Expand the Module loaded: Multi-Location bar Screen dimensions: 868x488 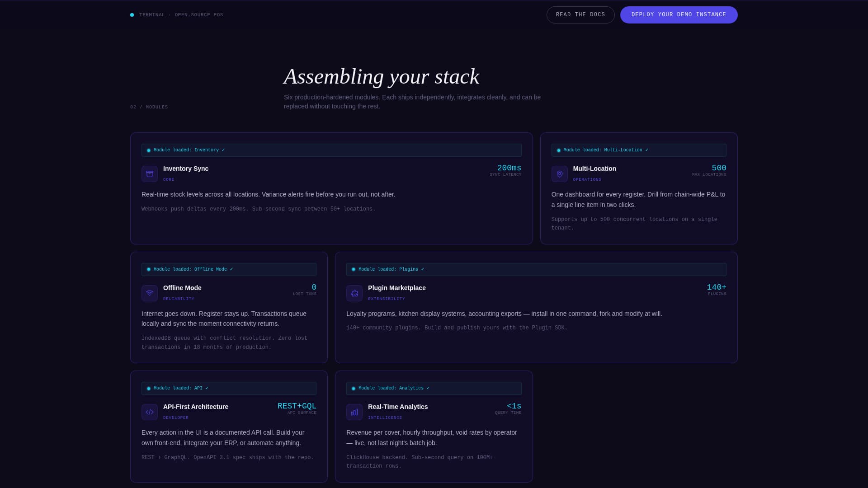[x=638, y=150]
